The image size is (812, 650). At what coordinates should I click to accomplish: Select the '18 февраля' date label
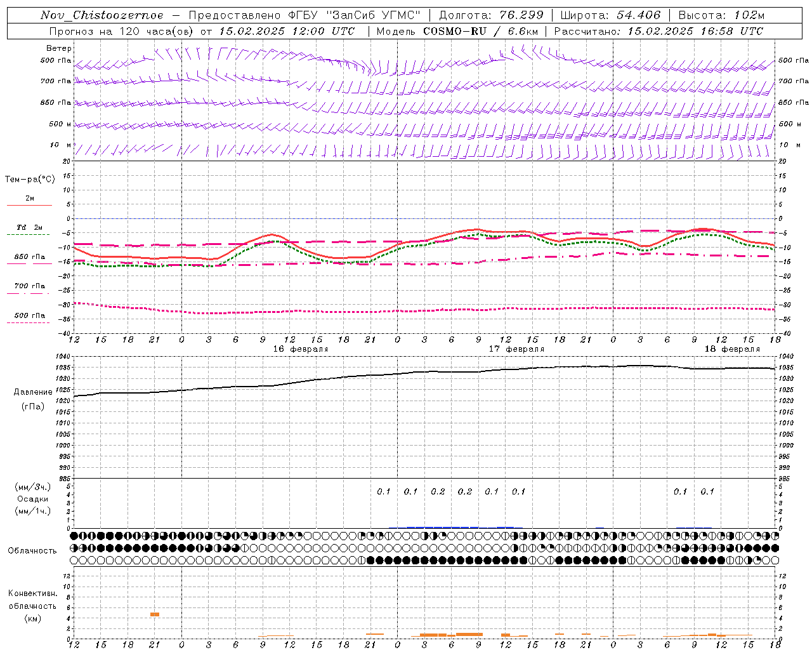pos(732,349)
